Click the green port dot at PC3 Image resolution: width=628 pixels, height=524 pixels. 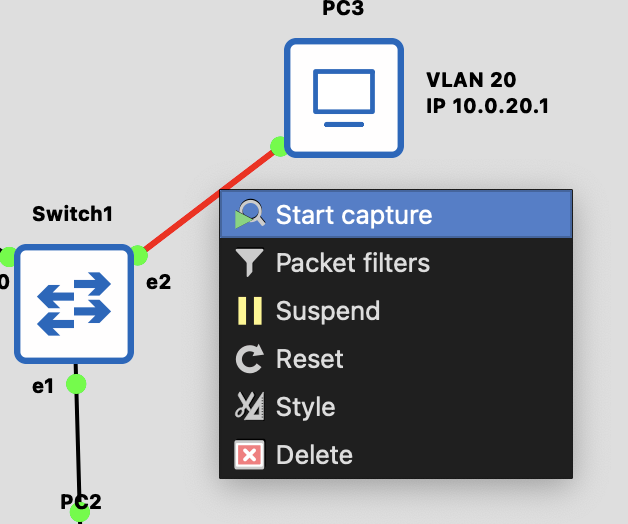click(279, 147)
